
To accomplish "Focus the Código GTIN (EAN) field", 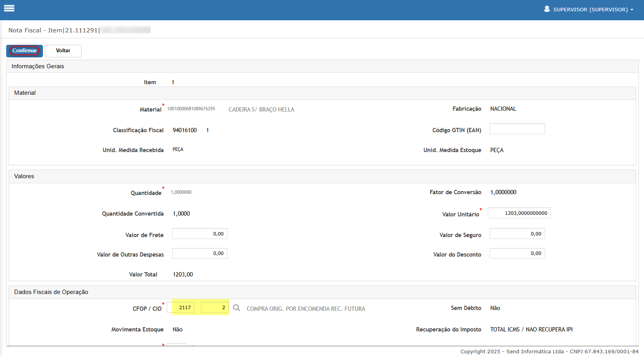I will [x=517, y=129].
